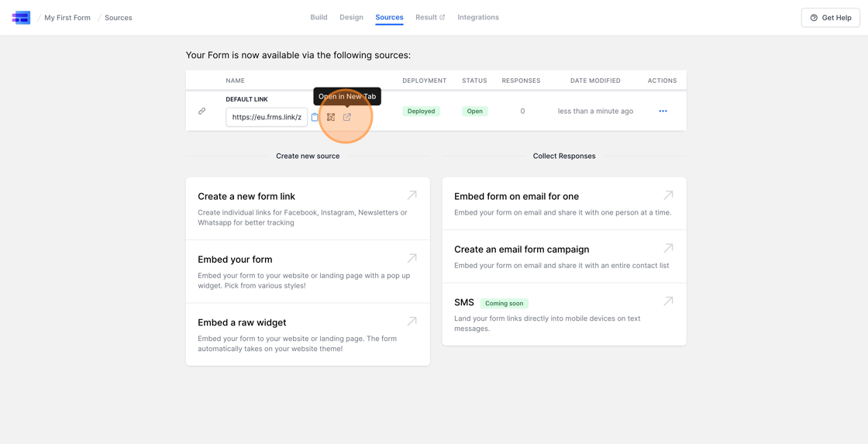Screen dimensions: 868x444
Task: Click arrow icon on Embed form on email for one
Action: pos(668,194)
